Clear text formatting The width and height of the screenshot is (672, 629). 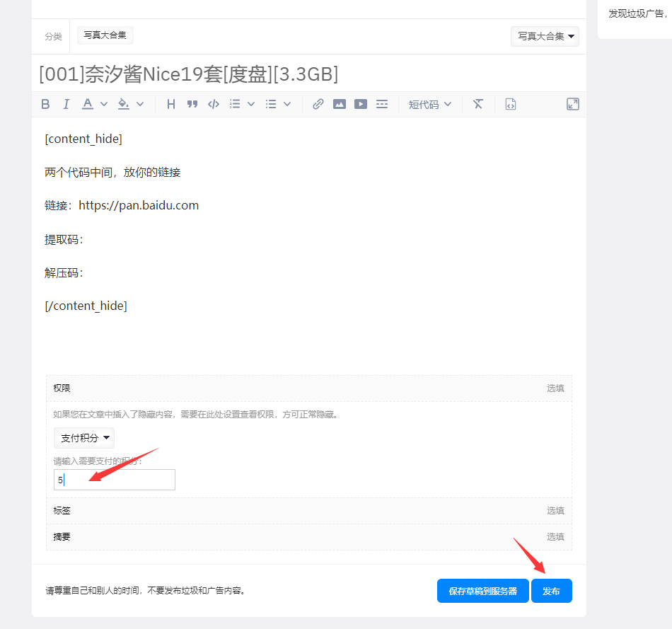click(477, 104)
